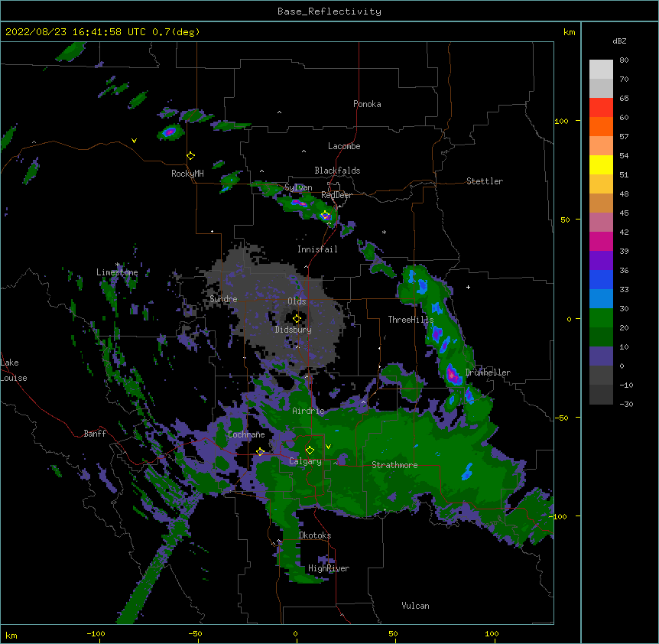659x644 pixels.
Task: Click the Lake Louise label
Action: [14, 370]
